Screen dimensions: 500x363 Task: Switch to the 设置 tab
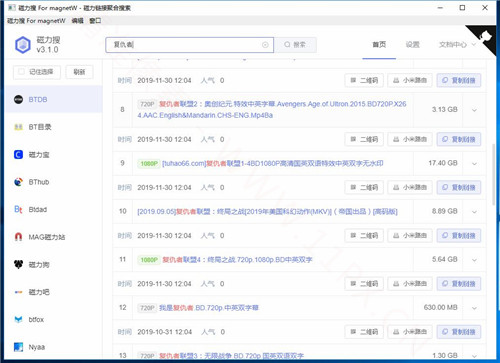(413, 45)
